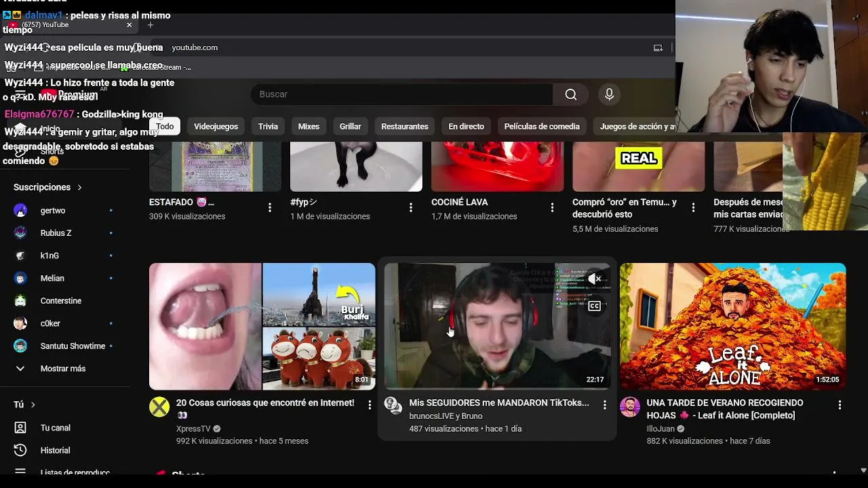Play the Leaf it Alone video thumbnail
Viewport: 868px width, 488px height.
(x=732, y=326)
